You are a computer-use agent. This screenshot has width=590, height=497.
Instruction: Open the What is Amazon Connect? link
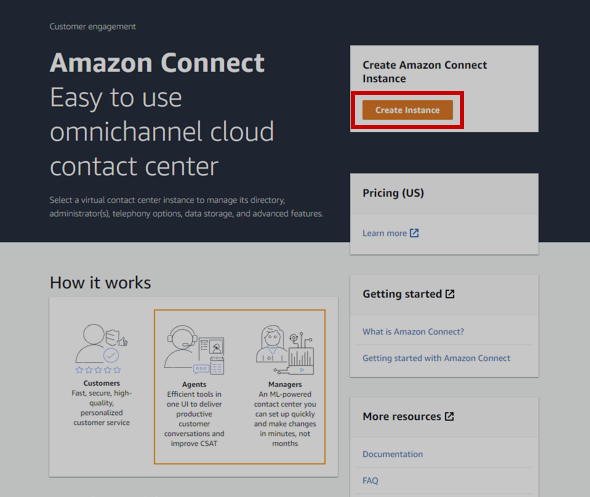coord(413,332)
